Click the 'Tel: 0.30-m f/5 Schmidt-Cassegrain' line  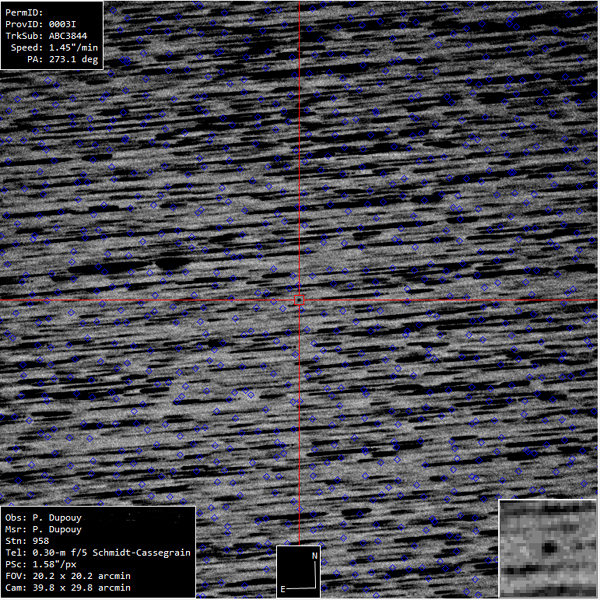coord(98,553)
